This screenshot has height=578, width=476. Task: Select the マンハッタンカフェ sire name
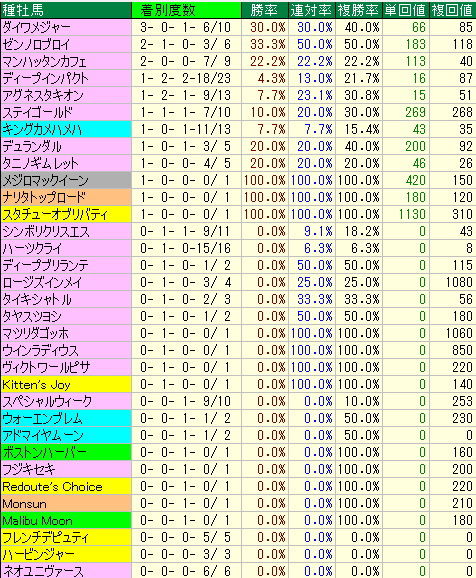click(44, 62)
